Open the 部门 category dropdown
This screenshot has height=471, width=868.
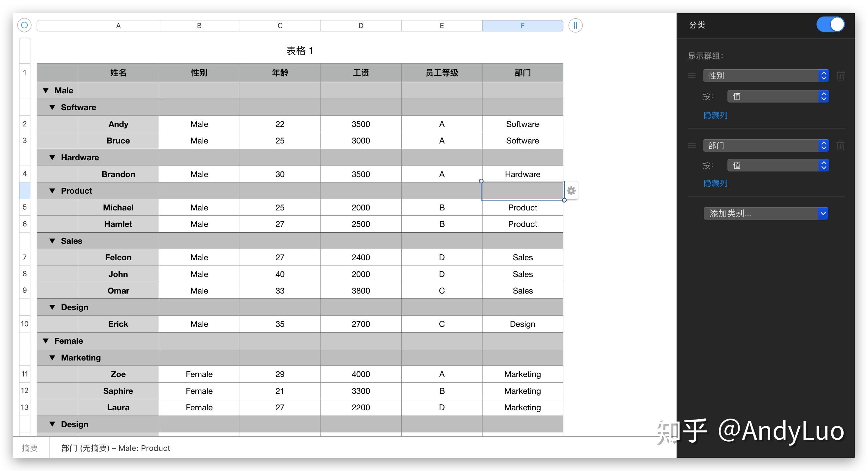766,146
